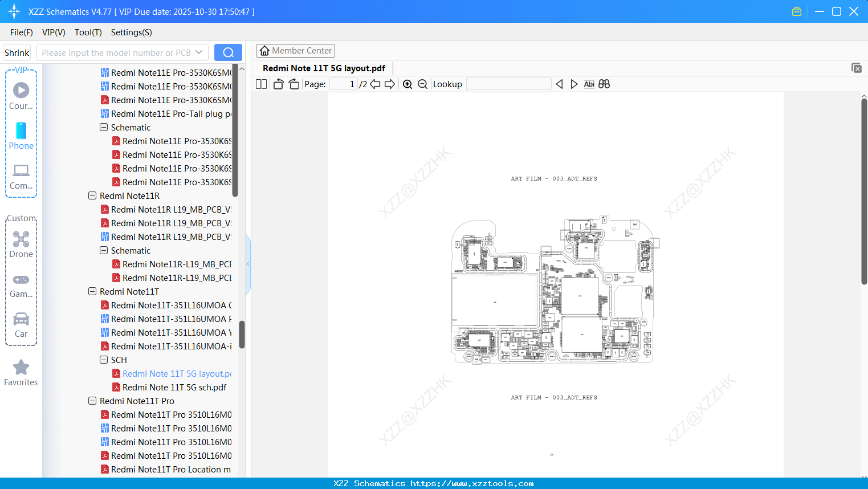Rotate the PDF page clockwise
Screen dimensions: 868x489
(x=294, y=84)
